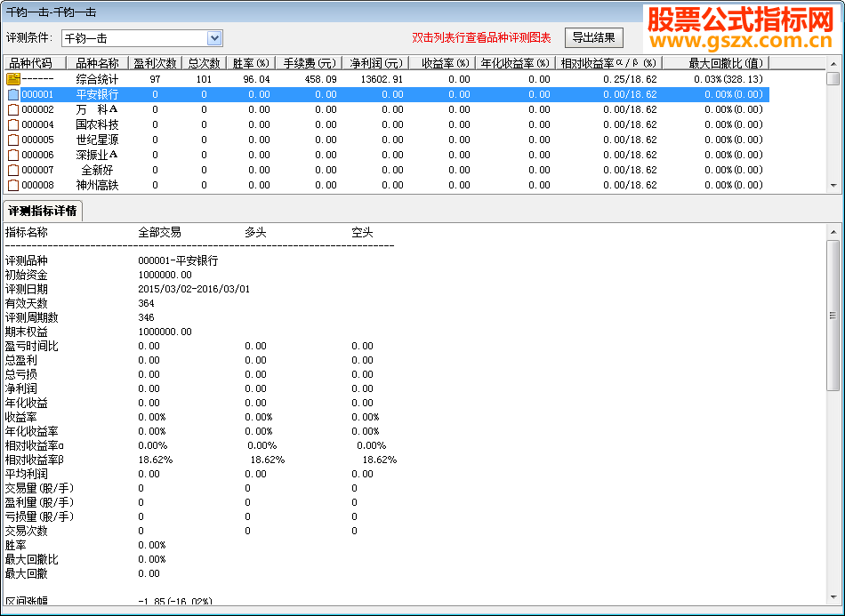The height and width of the screenshot is (616, 845).
Task: Click stock code 000004
Action: 37,124
